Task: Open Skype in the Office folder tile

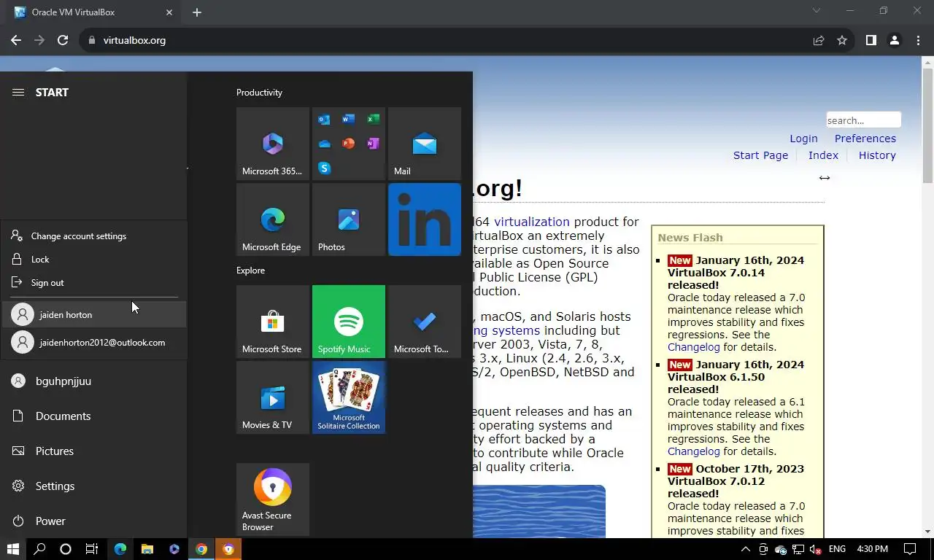Action: [325, 168]
